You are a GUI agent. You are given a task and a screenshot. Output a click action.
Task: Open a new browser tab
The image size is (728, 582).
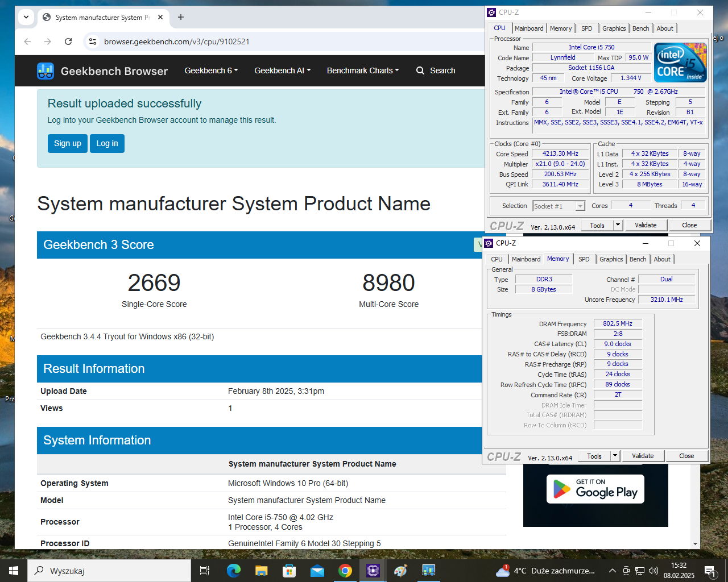tap(181, 17)
